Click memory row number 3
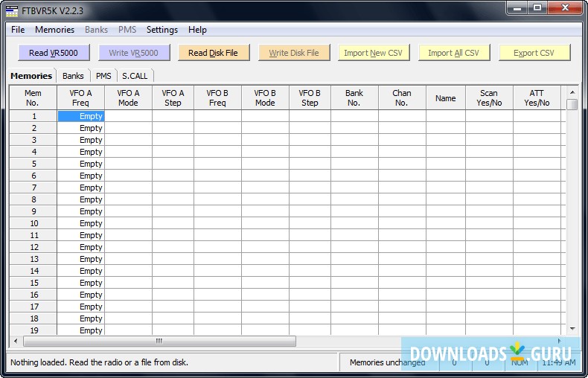588x378 pixels. 33,140
